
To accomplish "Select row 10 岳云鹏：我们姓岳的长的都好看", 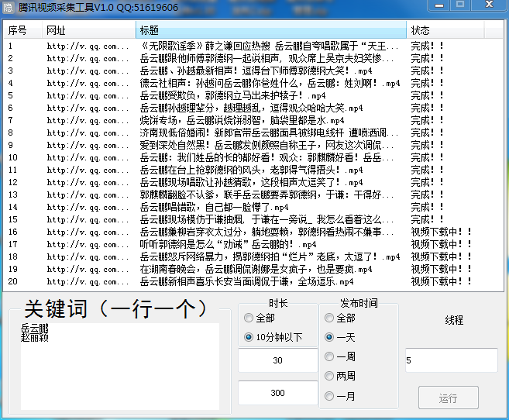I will (x=253, y=157).
